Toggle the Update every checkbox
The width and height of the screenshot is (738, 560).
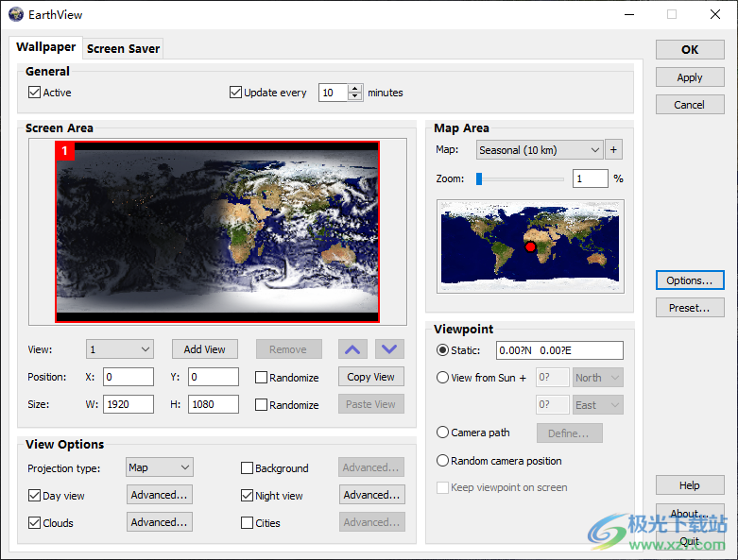click(x=235, y=93)
